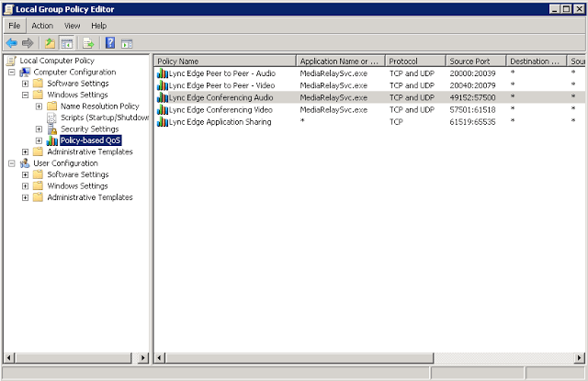Select Administrative Templates under User Configuration

89,197
